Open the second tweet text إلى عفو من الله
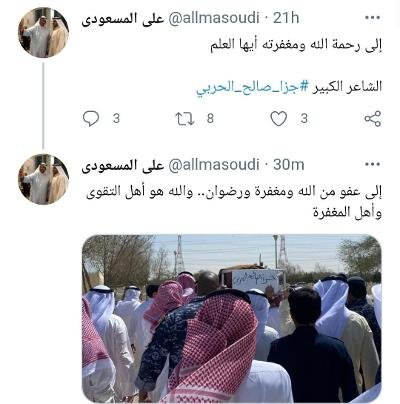This screenshot has height=404, width=400. pyautogui.click(x=234, y=202)
